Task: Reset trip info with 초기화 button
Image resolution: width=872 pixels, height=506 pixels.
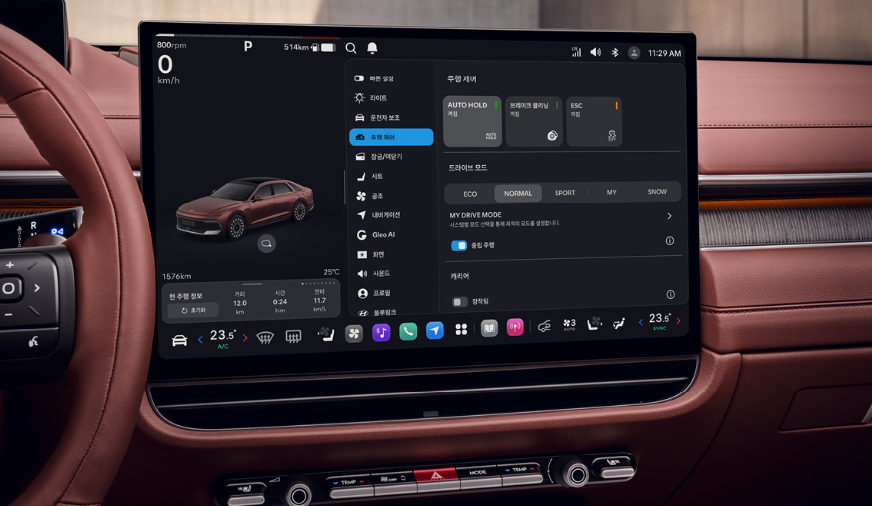Action: (194, 310)
